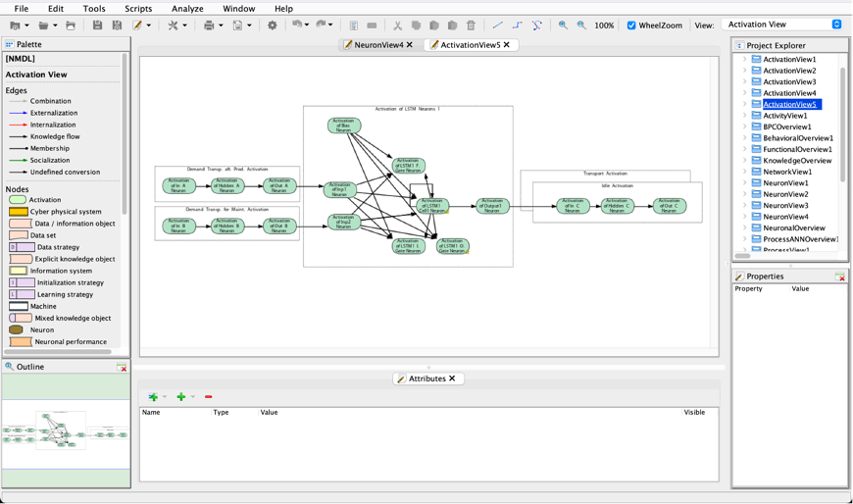This screenshot has width=853, height=504.
Task: Zoom out with the magnifier minus icon
Action: pyautogui.click(x=581, y=25)
